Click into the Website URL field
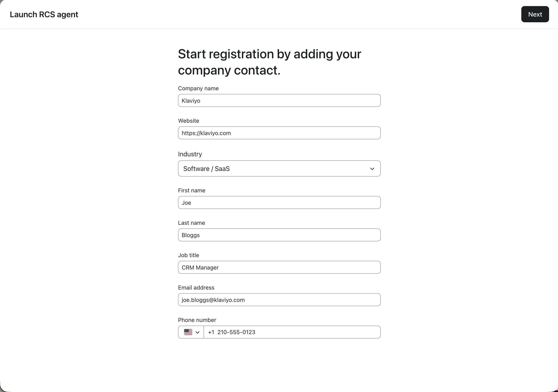Viewport: 558px width, 392px height. 279,133
